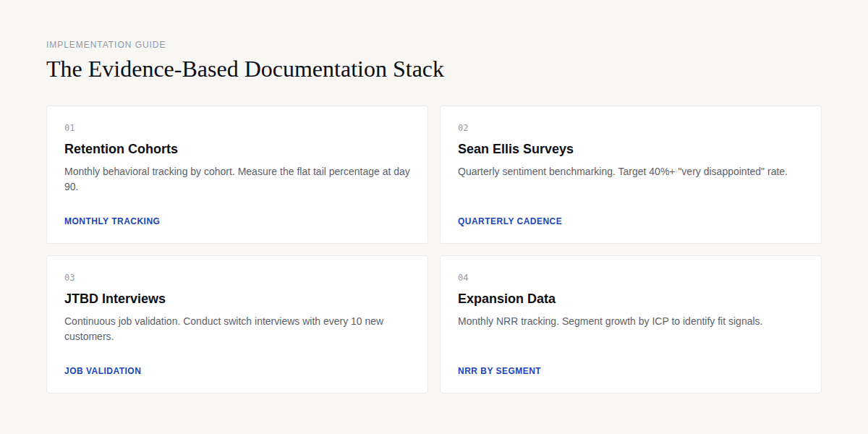
Task: Open the "Job Validation" link
Action: (103, 371)
